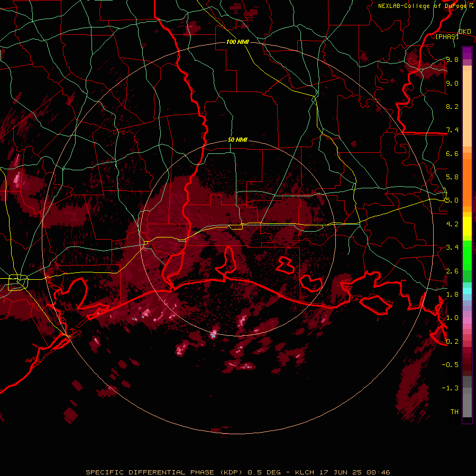Click the '100 NMI' range ring label
The width and height of the screenshot is (476, 476).
click(x=237, y=42)
